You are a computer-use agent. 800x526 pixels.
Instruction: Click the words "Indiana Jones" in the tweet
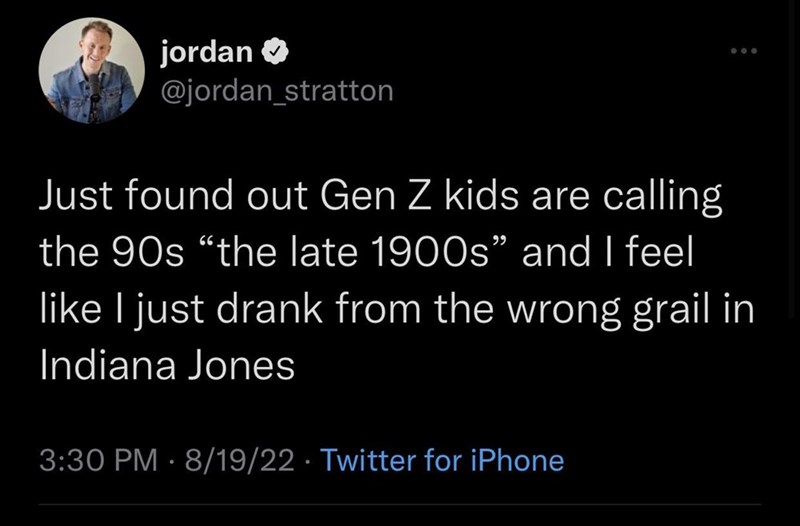pyautogui.click(x=166, y=366)
